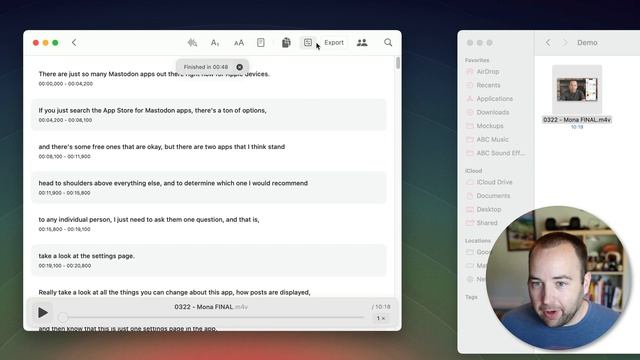Select segment 'head to shoulders above everything else'
The image size is (640, 360).
[209, 187]
